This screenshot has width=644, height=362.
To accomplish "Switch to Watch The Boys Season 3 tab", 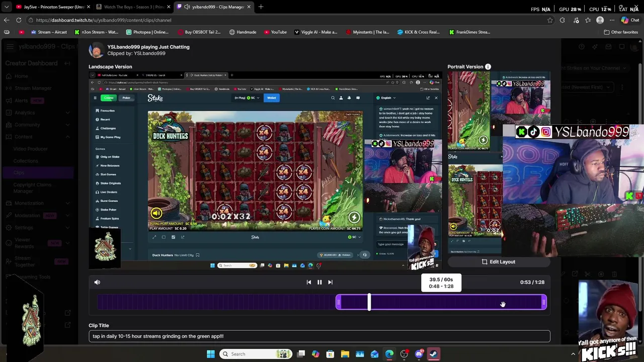I will click(133, 7).
